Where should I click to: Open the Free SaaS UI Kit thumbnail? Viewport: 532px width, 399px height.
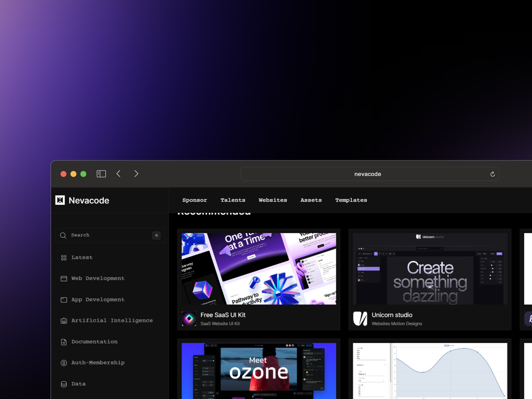(x=259, y=269)
